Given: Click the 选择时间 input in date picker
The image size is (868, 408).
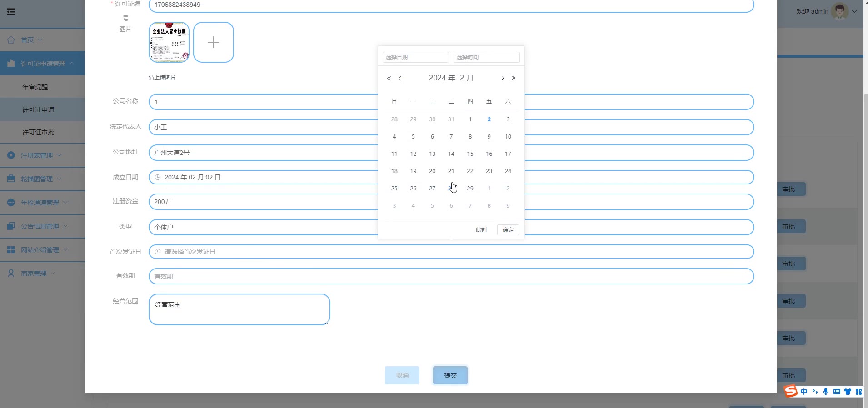Looking at the screenshot, I should pos(486,57).
